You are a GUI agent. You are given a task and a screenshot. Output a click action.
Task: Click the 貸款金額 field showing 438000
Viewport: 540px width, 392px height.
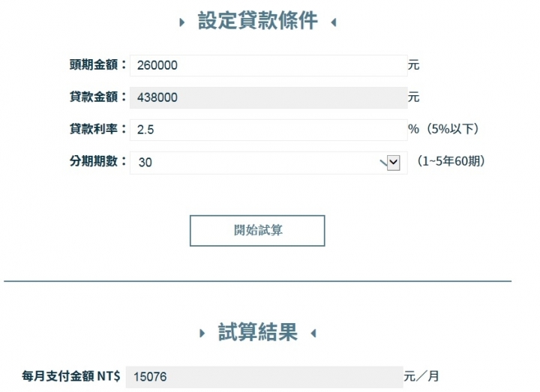pyautogui.click(x=268, y=97)
